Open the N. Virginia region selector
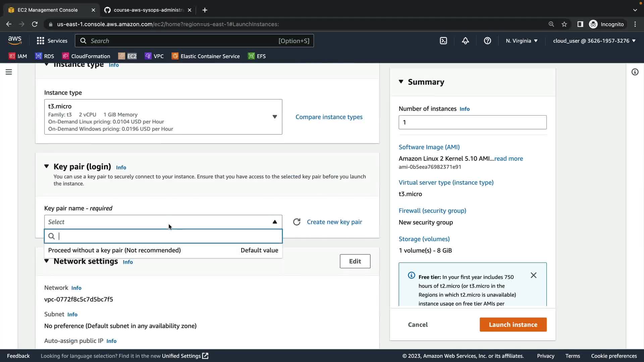The image size is (644, 362). tap(522, 41)
